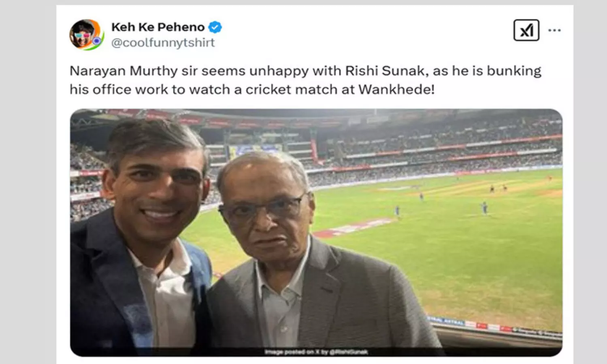This screenshot has height=364, width=607.
Task: Click the Keh Ke Peheno profile avatar
Action: pos(85,35)
